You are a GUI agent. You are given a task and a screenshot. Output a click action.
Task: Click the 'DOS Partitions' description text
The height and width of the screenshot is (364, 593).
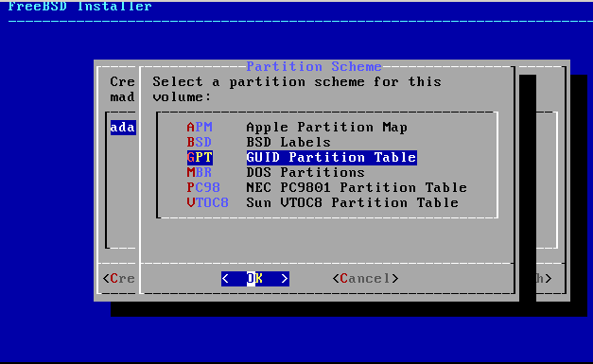(x=305, y=173)
